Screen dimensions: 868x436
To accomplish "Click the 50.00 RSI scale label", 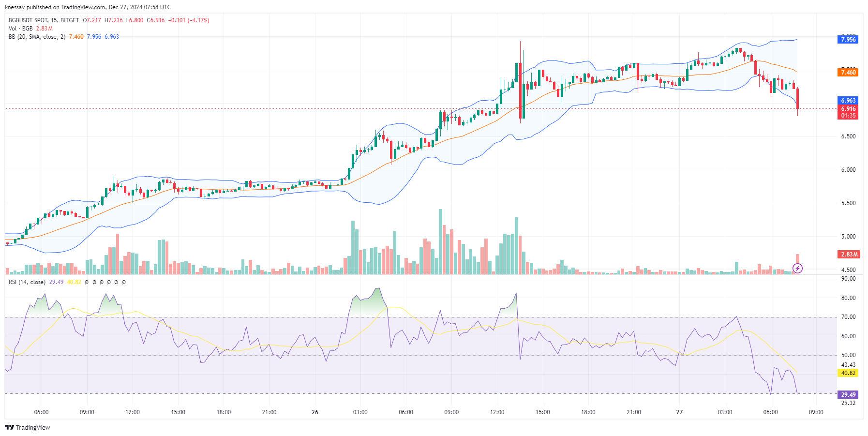I will pyautogui.click(x=848, y=355).
